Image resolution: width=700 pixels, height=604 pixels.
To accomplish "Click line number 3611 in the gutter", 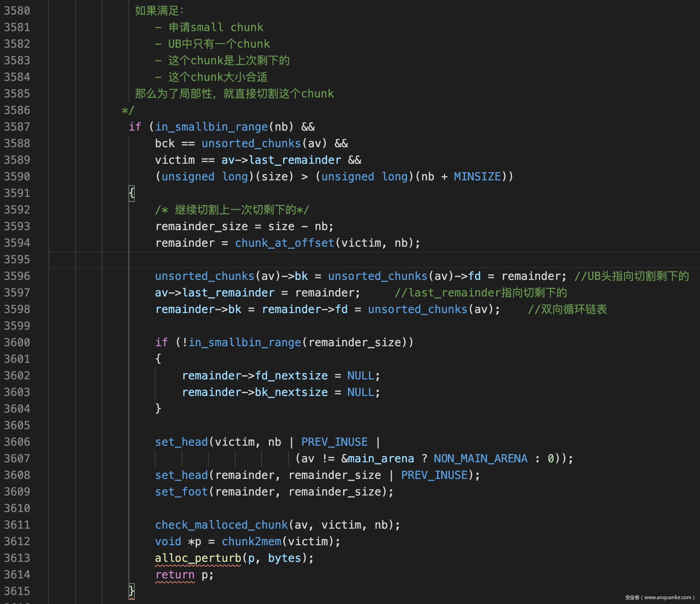I will (17, 525).
